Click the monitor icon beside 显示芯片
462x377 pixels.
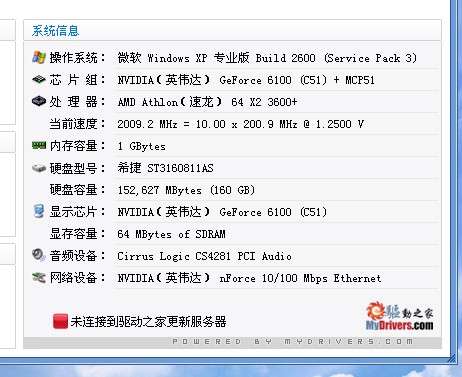(x=39, y=211)
